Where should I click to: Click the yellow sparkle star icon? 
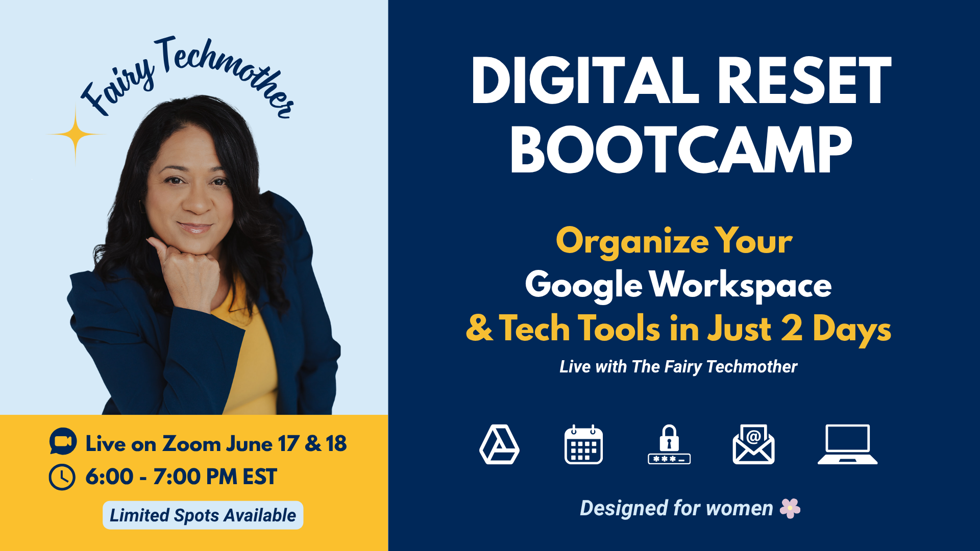[76, 135]
